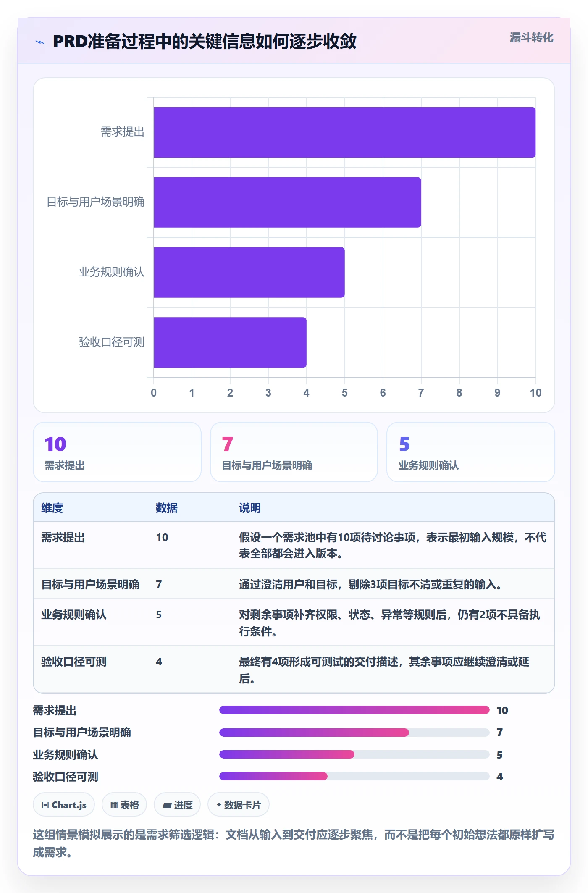The image size is (588, 893).
Task: Click the x-axis tick label 5
Action: click(345, 393)
